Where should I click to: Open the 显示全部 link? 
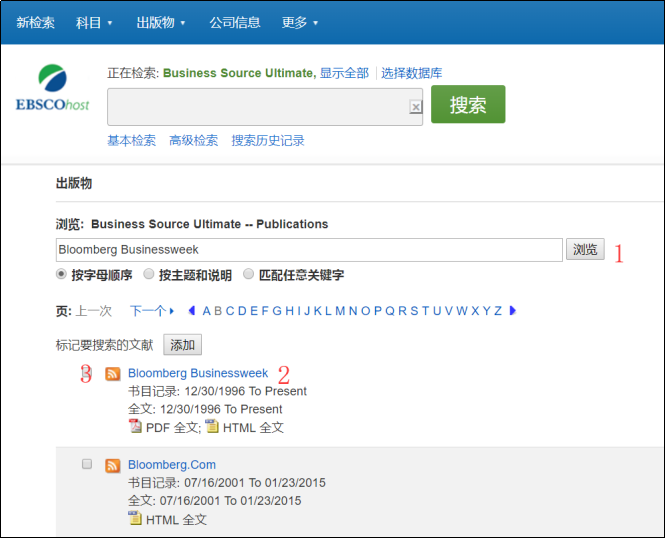(344, 73)
